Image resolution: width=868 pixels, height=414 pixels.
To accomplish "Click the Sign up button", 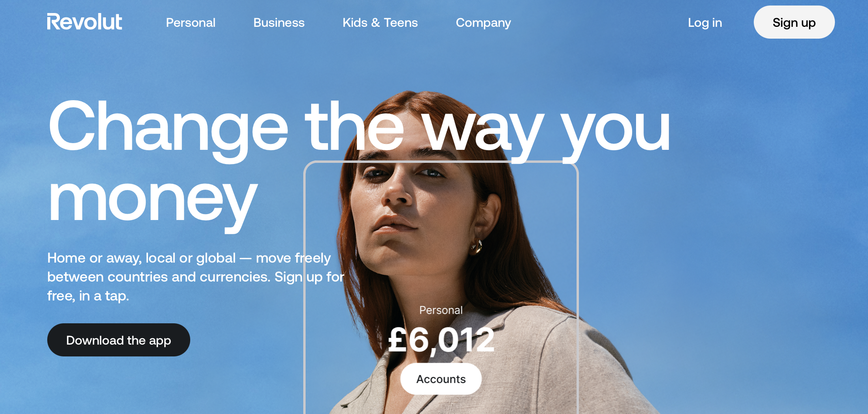I will (x=794, y=22).
